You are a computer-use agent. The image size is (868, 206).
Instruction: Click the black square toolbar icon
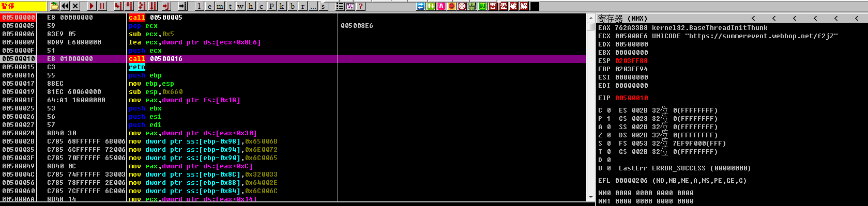(x=535, y=6)
